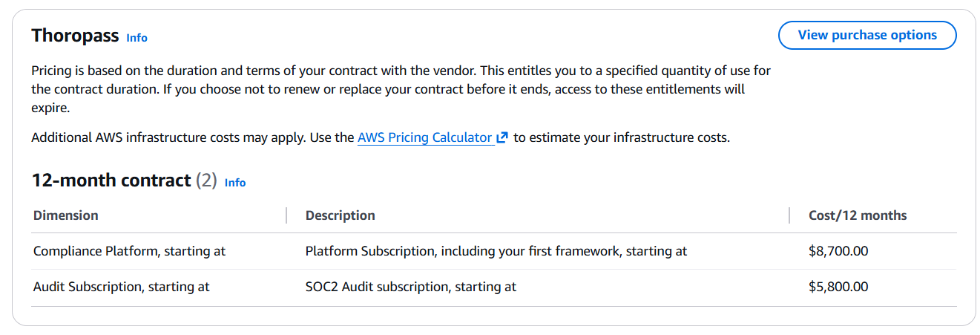The height and width of the screenshot is (335, 980).
Task: Click the pricing terms description paragraph
Action: pyautogui.click(x=401, y=89)
